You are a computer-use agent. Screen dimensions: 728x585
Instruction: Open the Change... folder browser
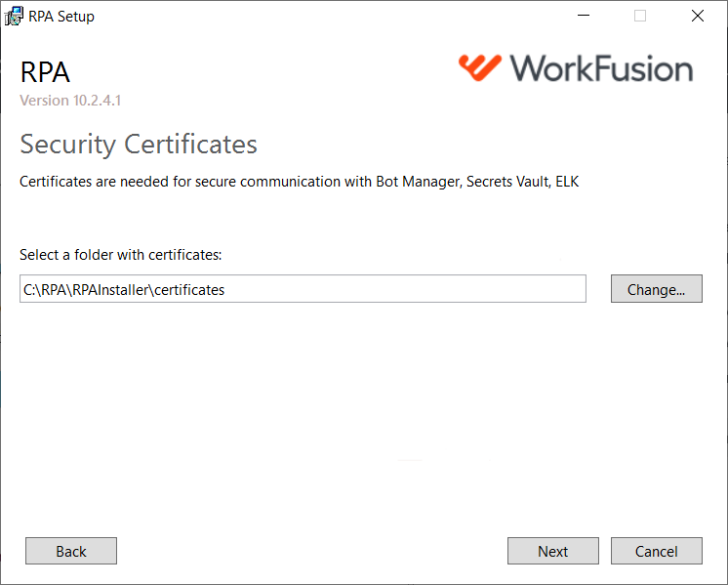point(656,289)
